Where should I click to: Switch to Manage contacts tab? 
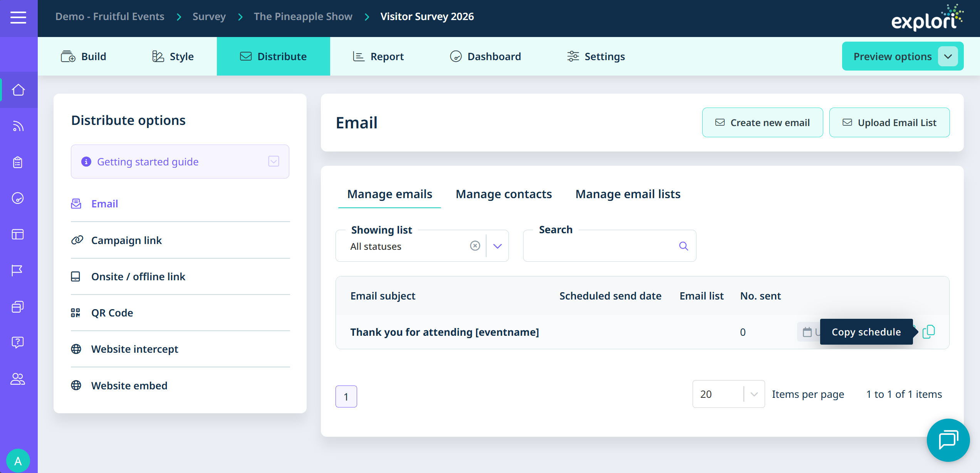(x=503, y=194)
